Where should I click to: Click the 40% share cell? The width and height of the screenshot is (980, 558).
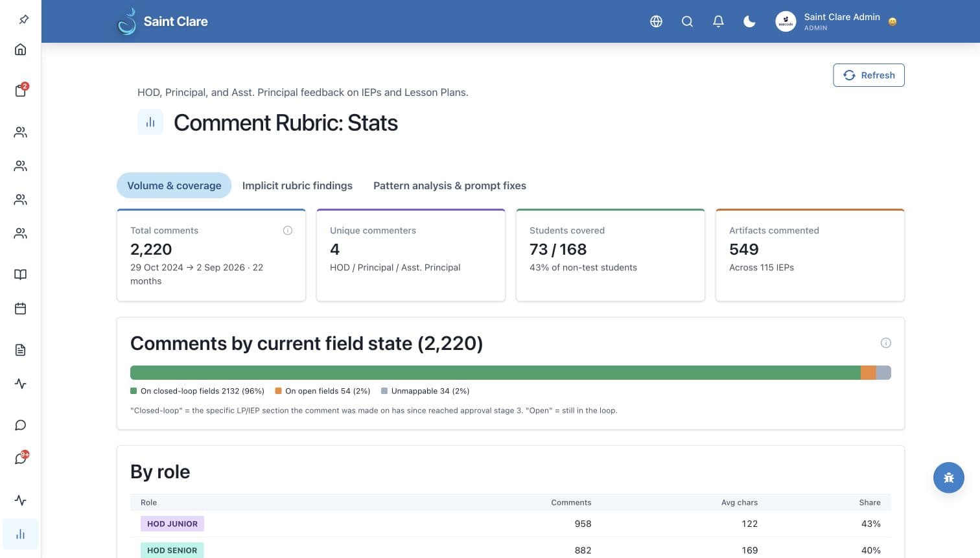click(871, 550)
